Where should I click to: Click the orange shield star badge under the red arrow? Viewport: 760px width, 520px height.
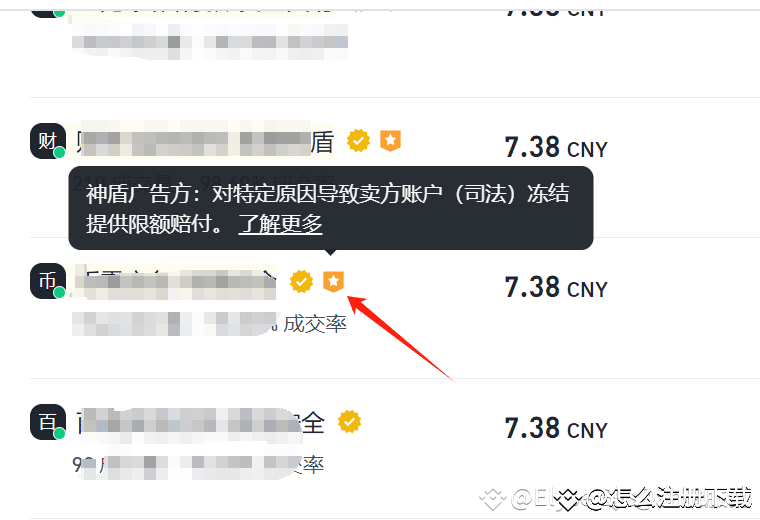[333, 282]
